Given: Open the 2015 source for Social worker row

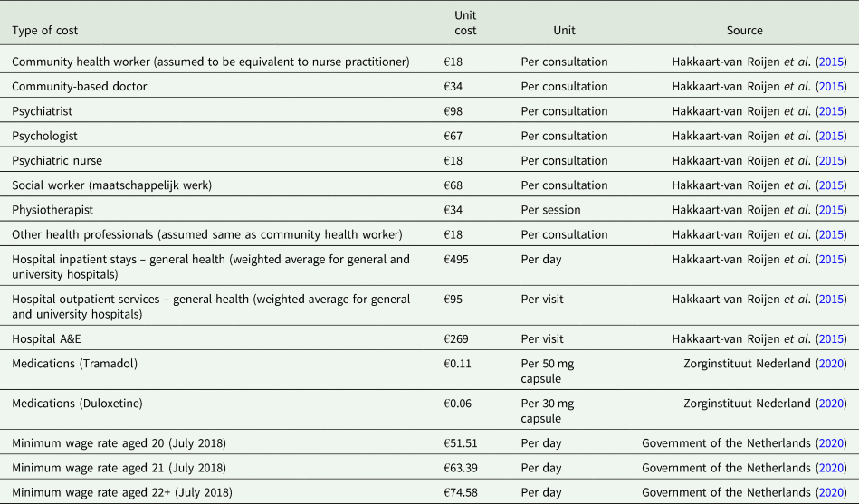Looking at the screenshot, I should tap(831, 185).
